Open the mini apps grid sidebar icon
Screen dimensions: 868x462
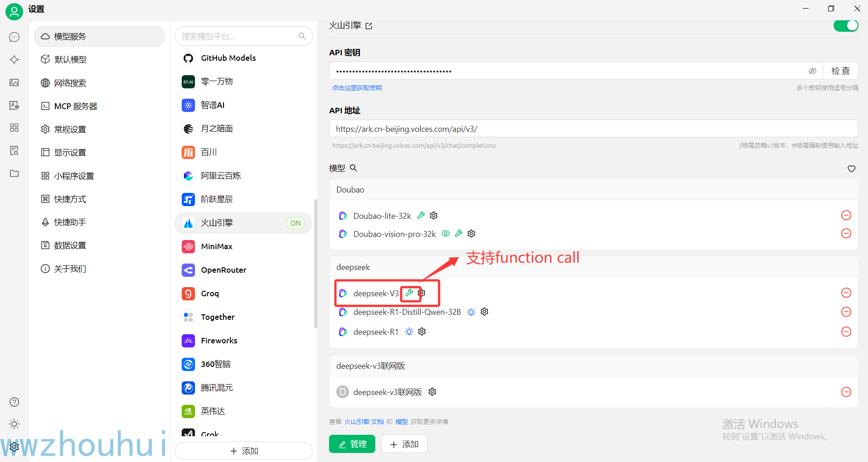pyautogui.click(x=14, y=128)
